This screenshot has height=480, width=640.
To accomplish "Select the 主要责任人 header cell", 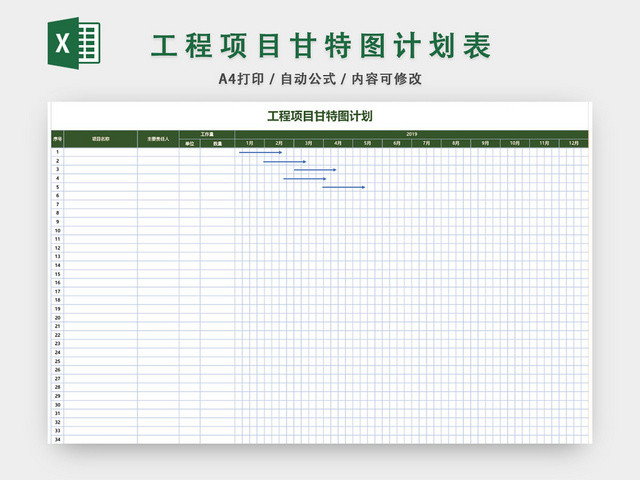I will [x=158, y=139].
